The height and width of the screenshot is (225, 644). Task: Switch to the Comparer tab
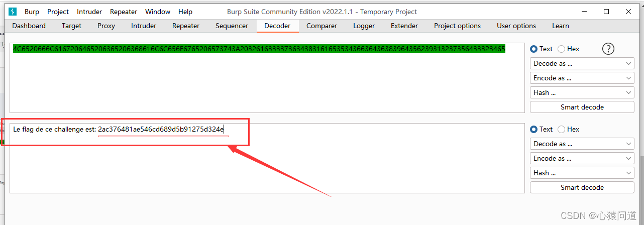pos(321,26)
